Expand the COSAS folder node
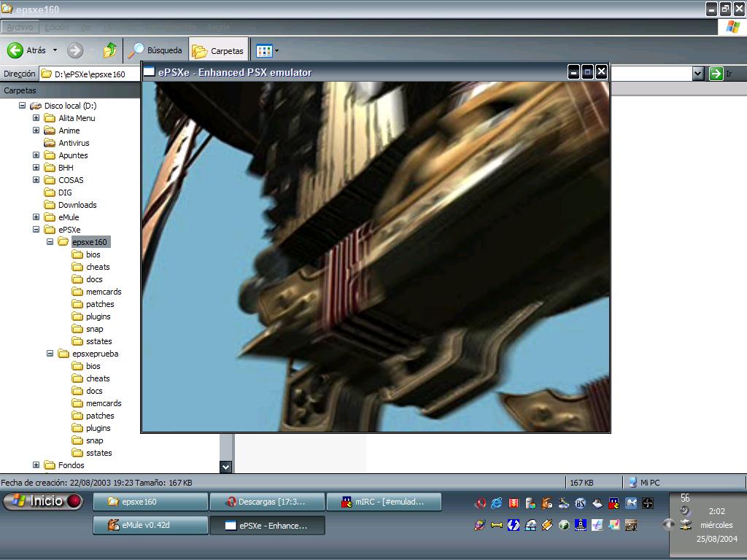The image size is (747, 560). [36, 179]
